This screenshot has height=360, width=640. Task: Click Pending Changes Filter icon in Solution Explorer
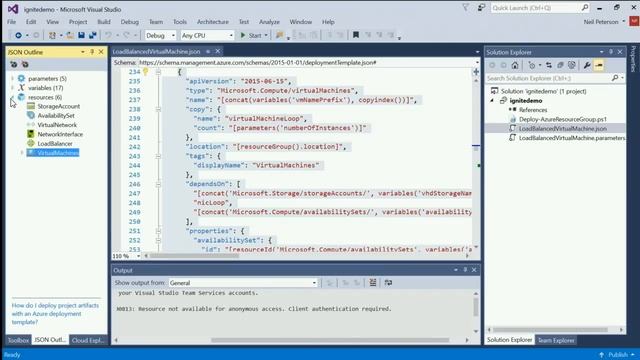(x=531, y=65)
